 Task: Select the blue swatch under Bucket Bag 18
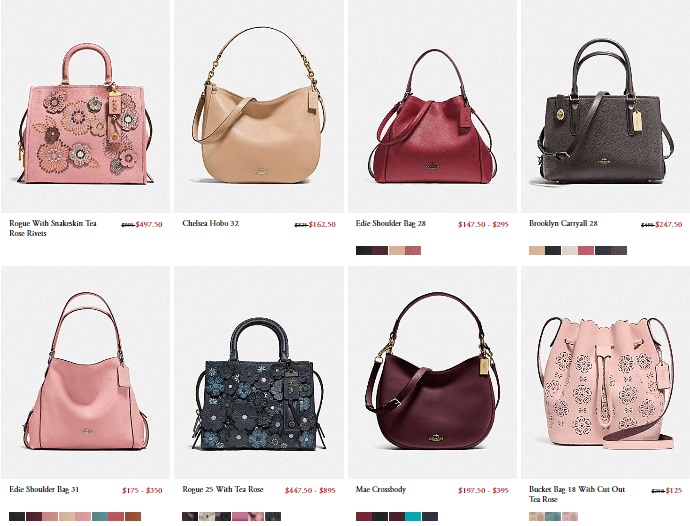[553, 516]
